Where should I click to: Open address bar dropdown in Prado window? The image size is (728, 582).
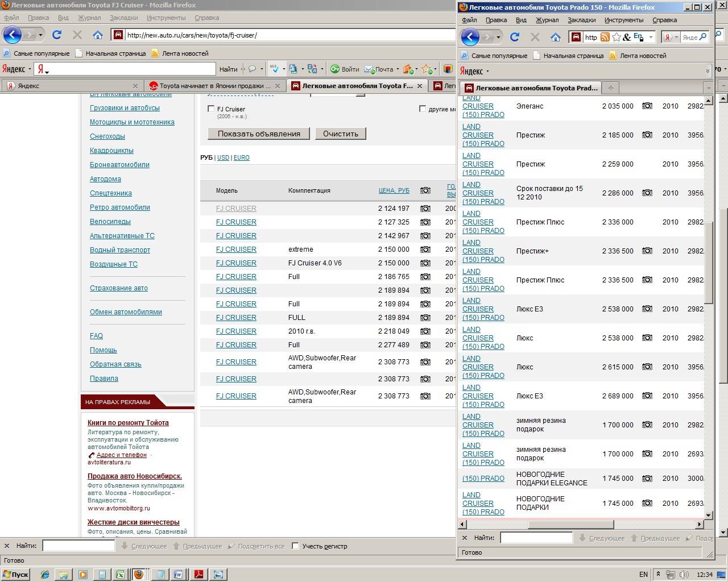point(651,37)
